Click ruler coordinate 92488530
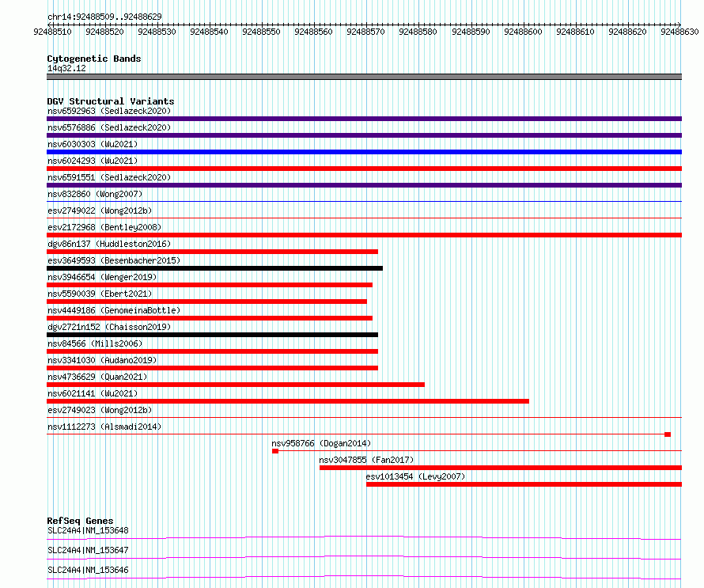This screenshot has width=704, height=588. point(157,32)
